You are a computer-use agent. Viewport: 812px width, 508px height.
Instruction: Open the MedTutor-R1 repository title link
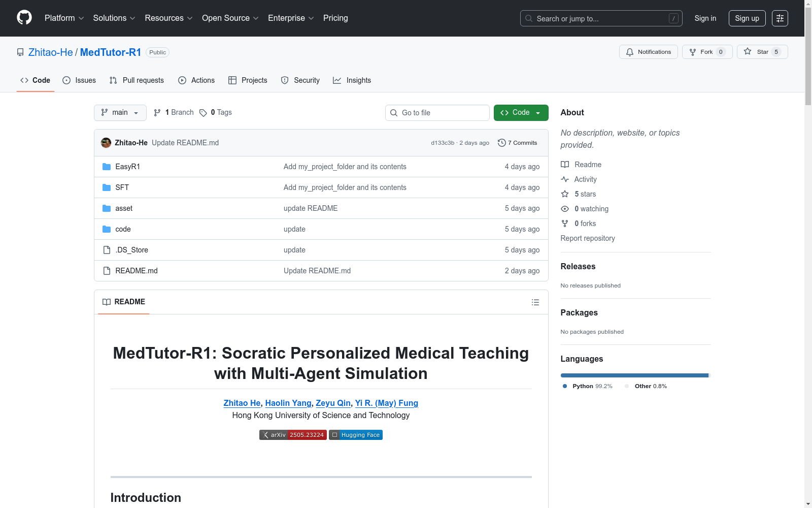pos(111,52)
